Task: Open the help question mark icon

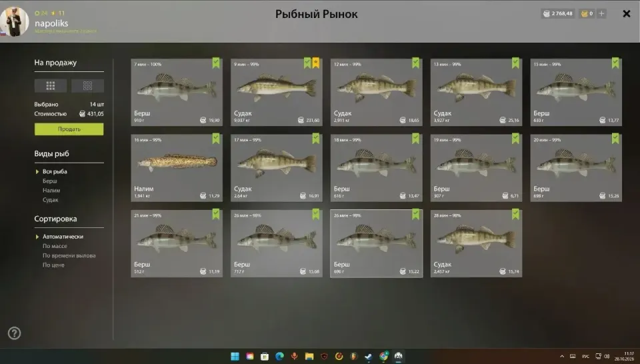Action: pyautogui.click(x=14, y=333)
